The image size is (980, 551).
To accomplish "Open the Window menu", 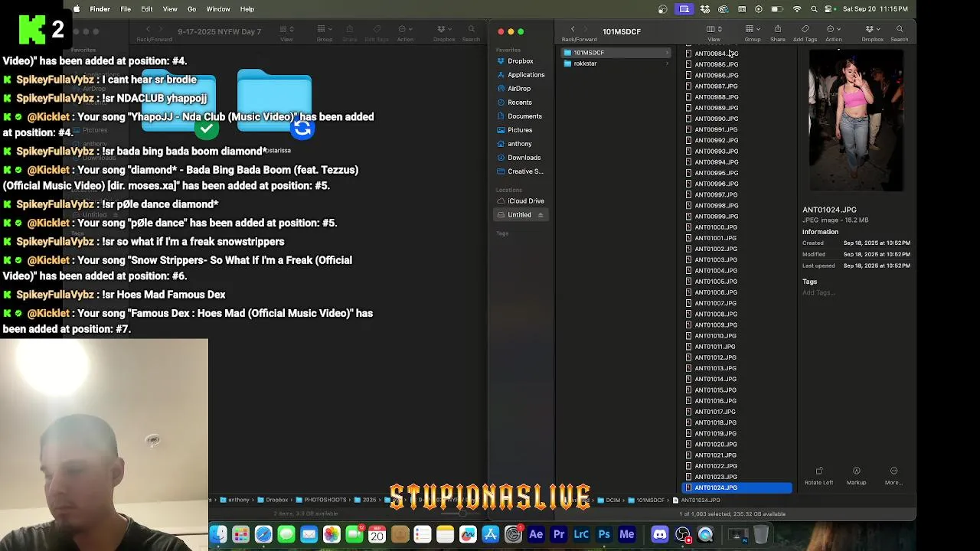I will (x=218, y=9).
